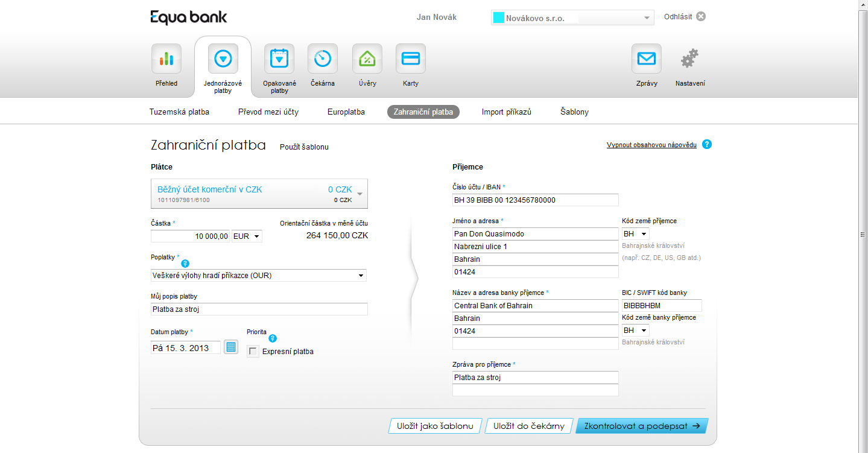Click the bank 01424 address field
The width and height of the screenshot is (868, 453).
pos(536,331)
